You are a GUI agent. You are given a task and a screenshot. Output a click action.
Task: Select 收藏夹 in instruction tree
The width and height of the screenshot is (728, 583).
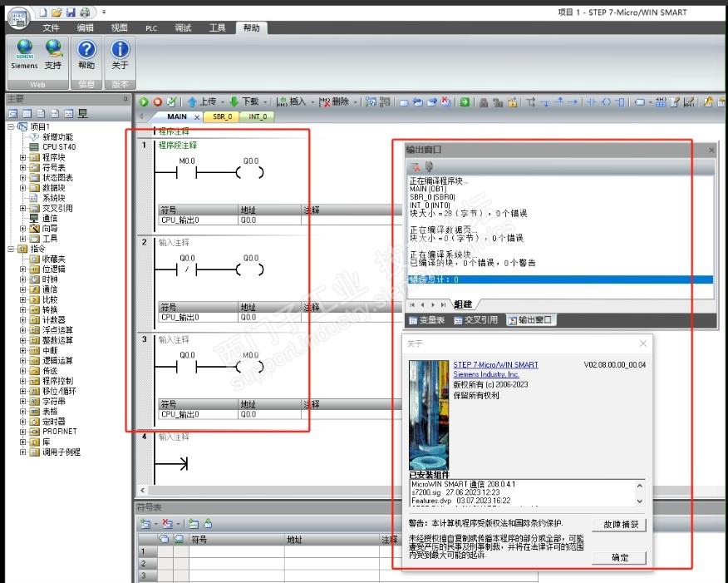53,259
